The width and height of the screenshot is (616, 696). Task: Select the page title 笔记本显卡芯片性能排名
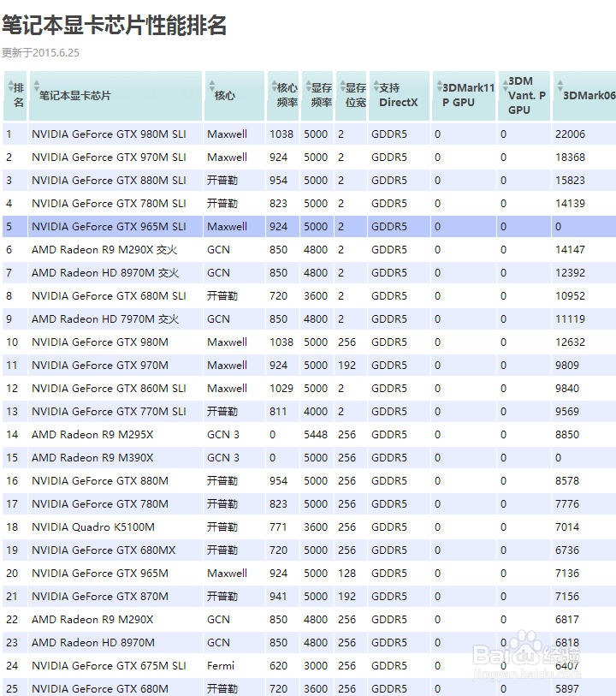click(x=115, y=25)
